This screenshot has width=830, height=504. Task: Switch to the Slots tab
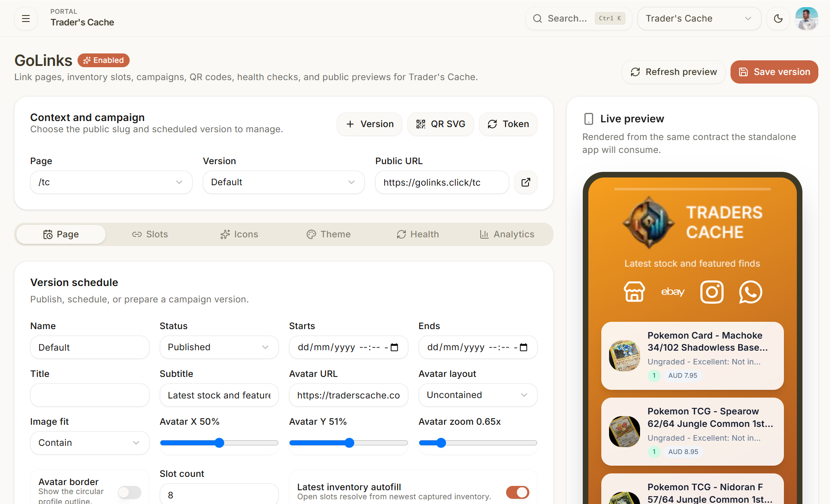click(150, 234)
